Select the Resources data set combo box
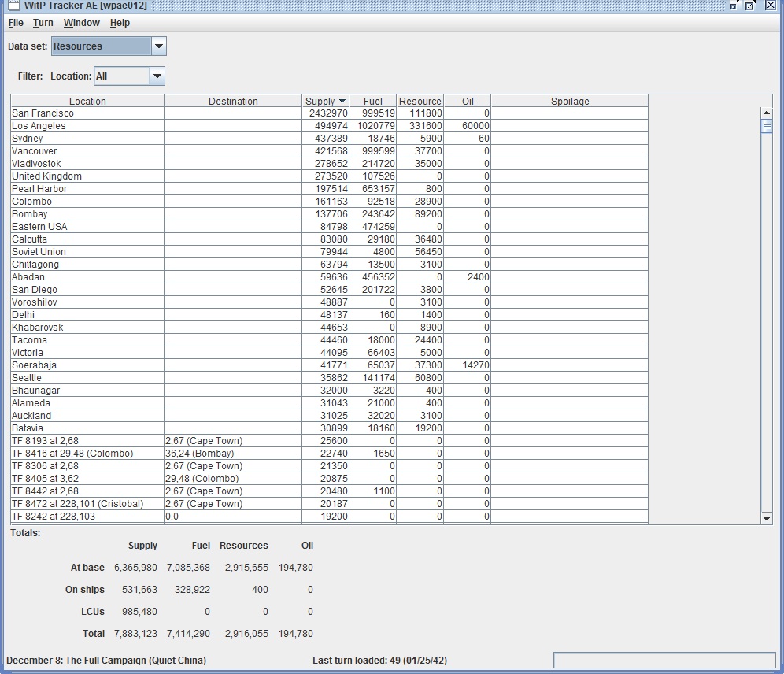 coord(101,46)
